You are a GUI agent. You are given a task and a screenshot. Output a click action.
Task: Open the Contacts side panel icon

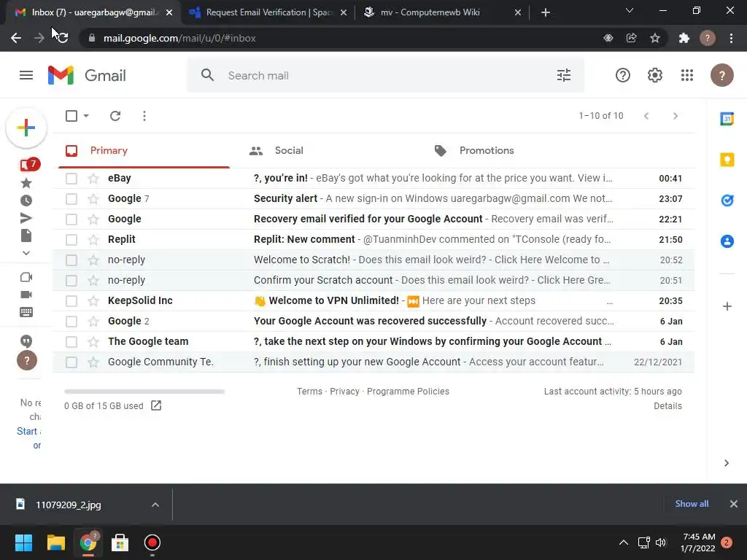point(727,241)
